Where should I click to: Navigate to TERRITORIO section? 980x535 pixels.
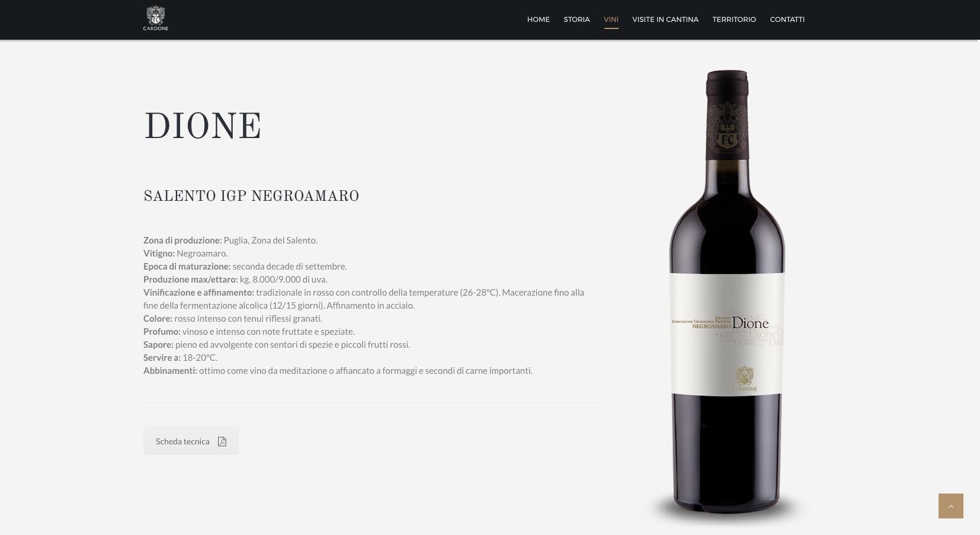(734, 20)
